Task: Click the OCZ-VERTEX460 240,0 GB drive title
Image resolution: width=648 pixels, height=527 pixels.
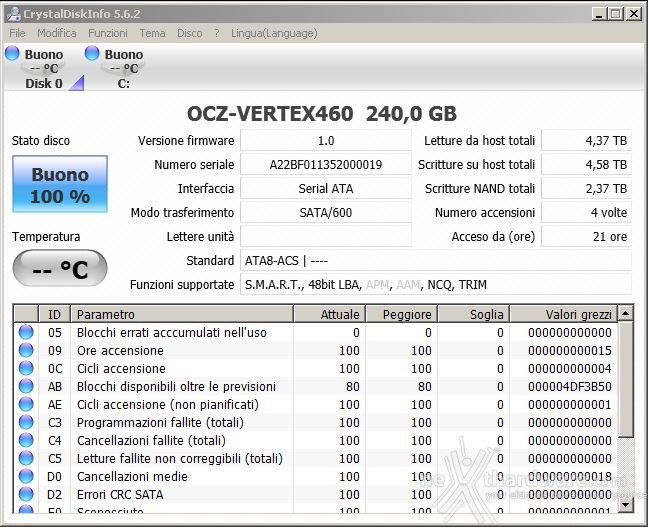Action: pos(322,114)
